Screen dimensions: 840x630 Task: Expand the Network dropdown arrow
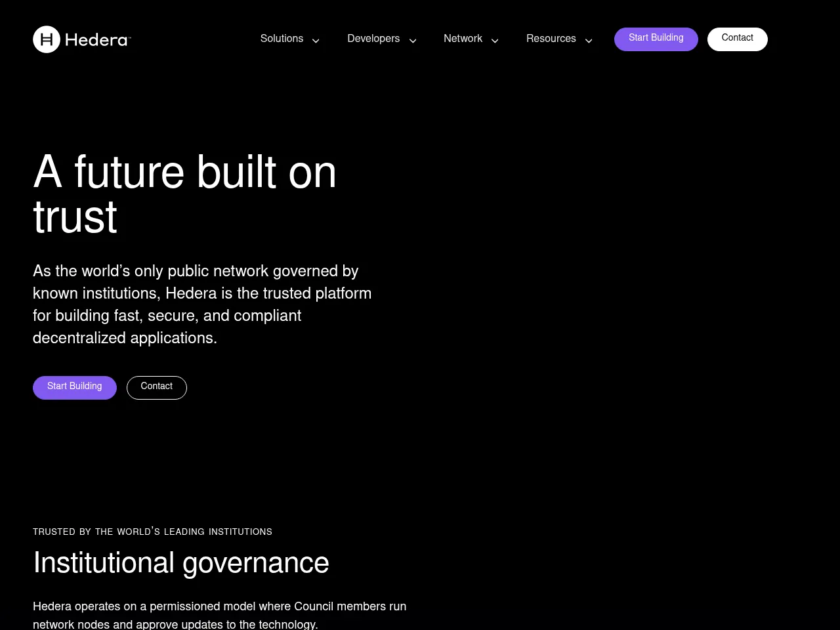[x=495, y=41]
